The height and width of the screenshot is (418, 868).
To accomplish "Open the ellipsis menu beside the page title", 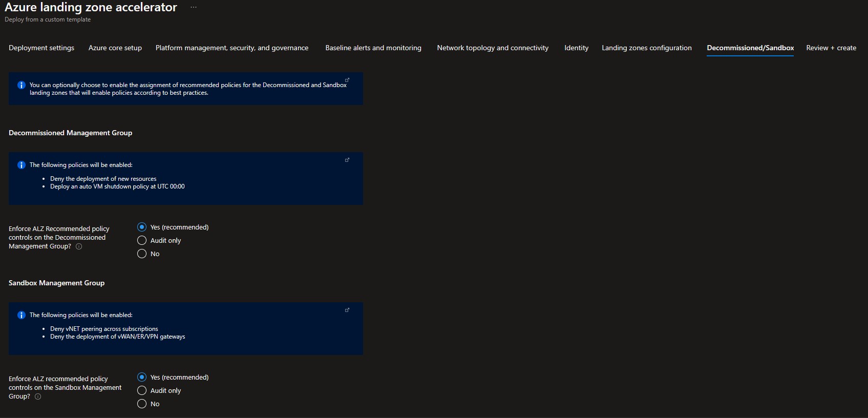I will pos(193,7).
